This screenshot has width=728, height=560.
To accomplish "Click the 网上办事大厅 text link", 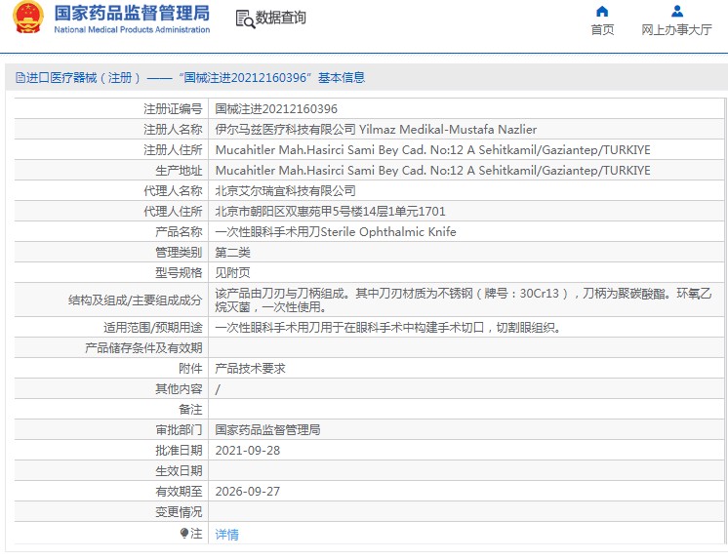I will pyautogui.click(x=676, y=29).
